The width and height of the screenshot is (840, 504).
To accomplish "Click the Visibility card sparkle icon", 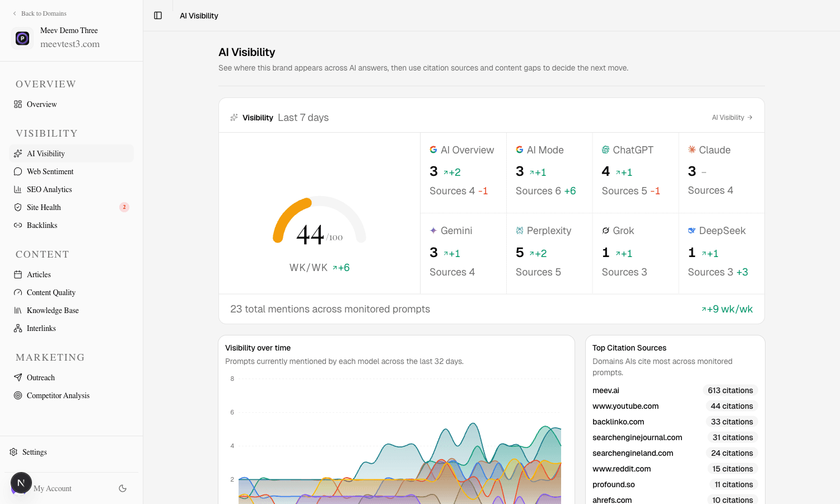I will 234,118.
